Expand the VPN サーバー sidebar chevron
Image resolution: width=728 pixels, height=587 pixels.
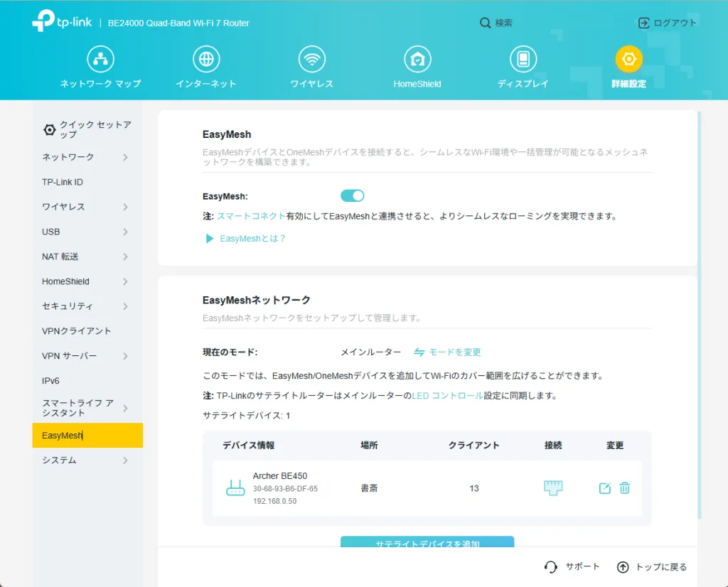click(125, 356)
